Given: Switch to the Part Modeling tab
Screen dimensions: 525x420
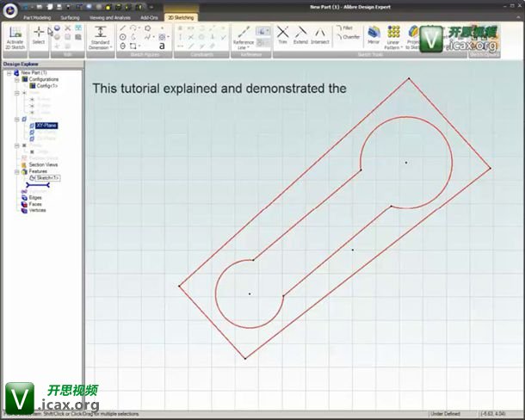Looking at the screenshot, I should point(37,16).
